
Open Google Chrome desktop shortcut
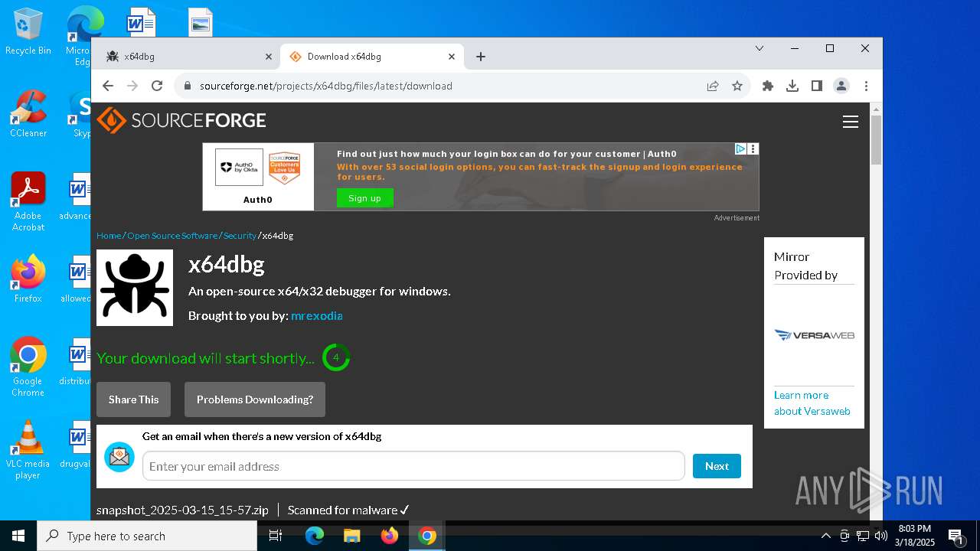click(x=28, y=367)
